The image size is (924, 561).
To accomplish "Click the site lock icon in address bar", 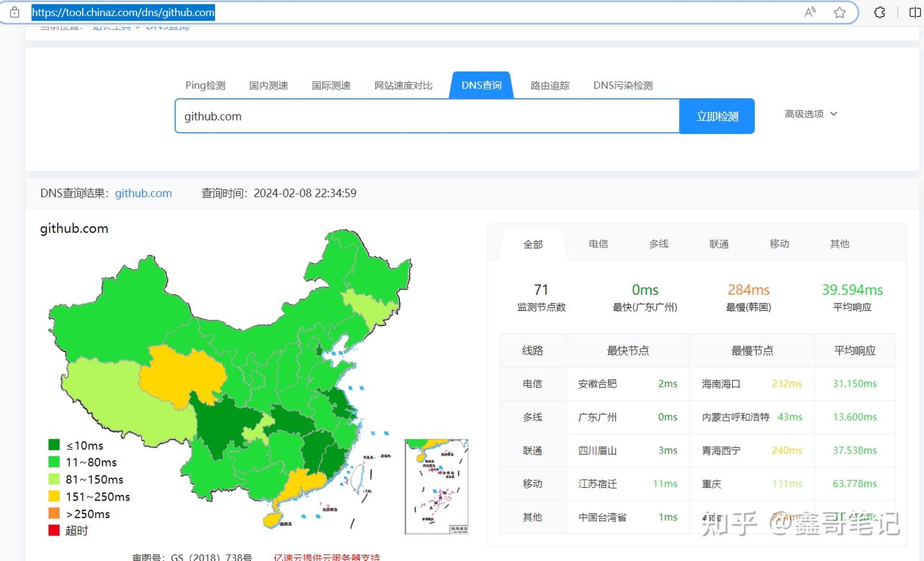I will (14, 12).
